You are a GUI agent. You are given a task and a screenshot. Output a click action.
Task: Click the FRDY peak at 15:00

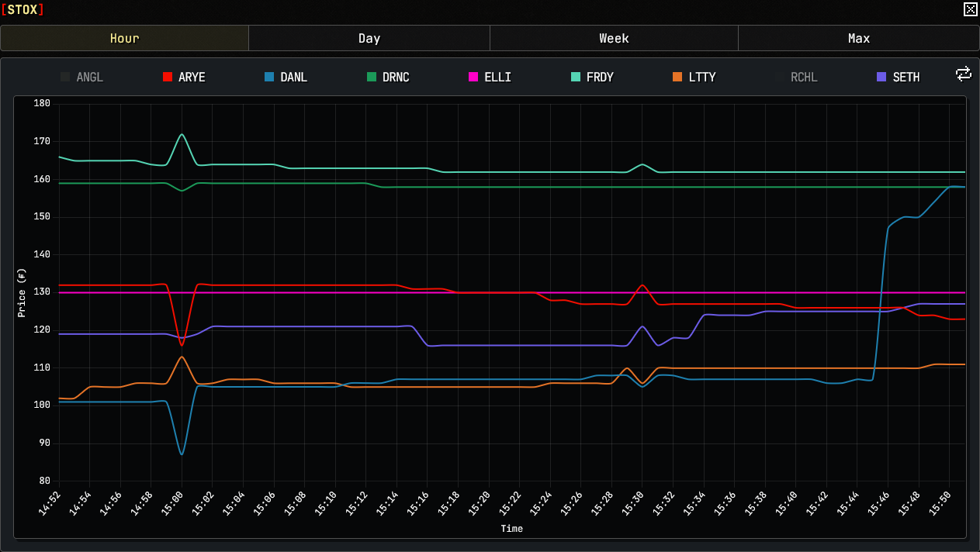pos(182,134)
